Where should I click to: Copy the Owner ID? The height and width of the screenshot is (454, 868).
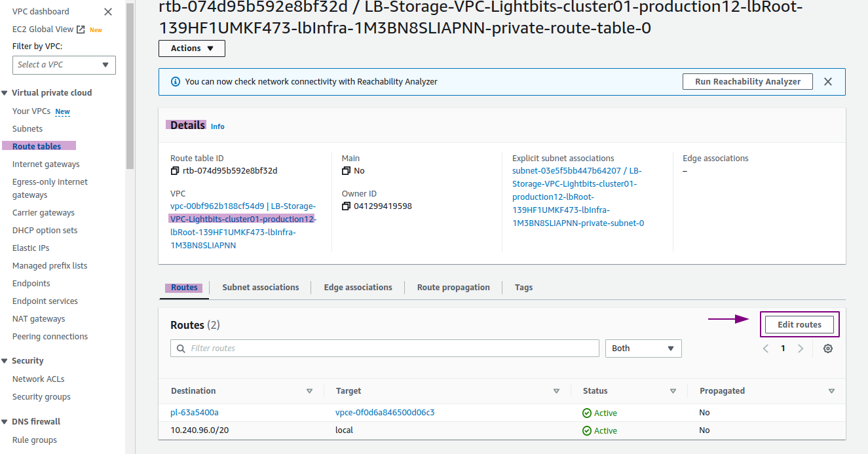346,206
